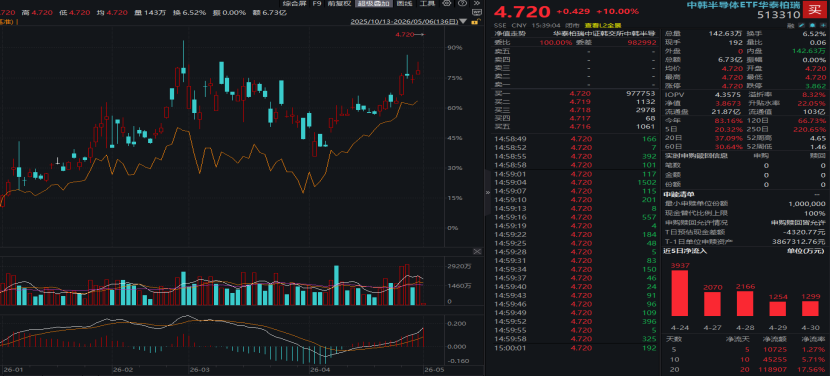Close the indicator sub-panel with X icon
Viewport: 830px width, 376px height.
(477, 252)
